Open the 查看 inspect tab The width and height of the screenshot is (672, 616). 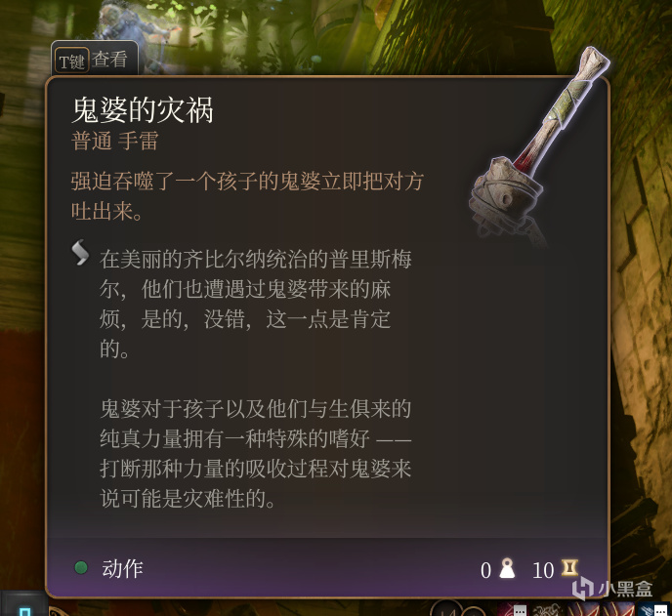[109, 60]
